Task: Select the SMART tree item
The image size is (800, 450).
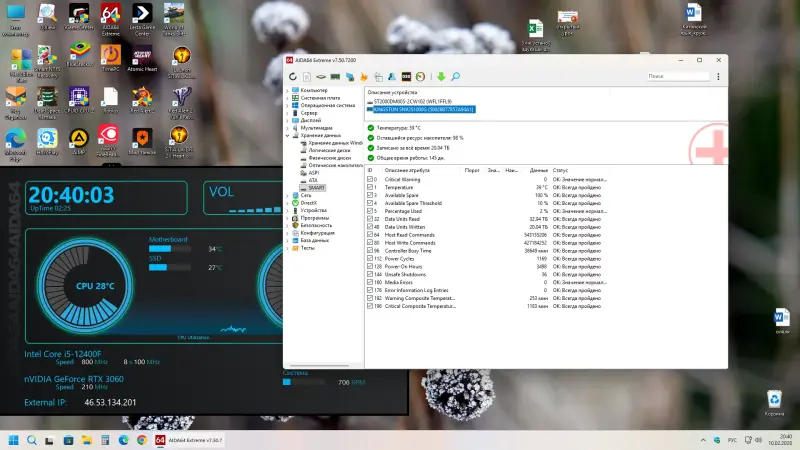Action: click(x=316, y=188)
